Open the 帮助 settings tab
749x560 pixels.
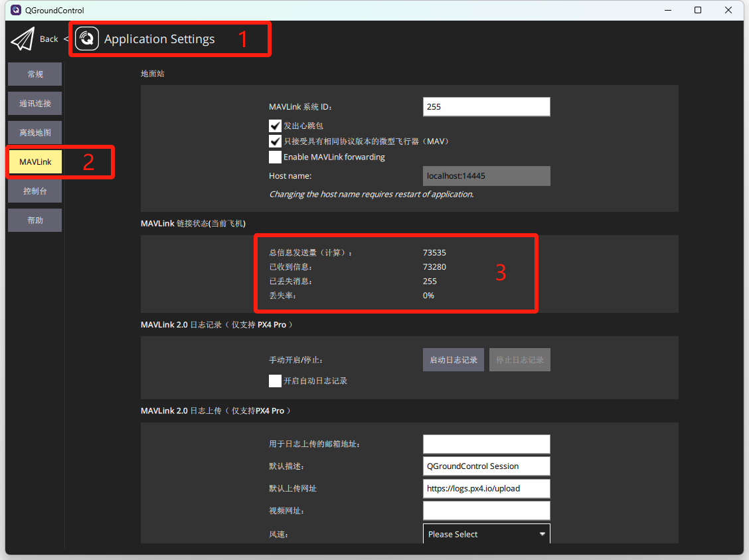pyautogui.click(x=35, y=221)
